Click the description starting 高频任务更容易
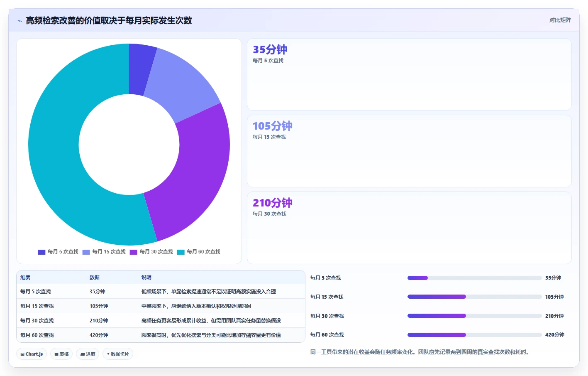588x376 pixels. click(211, 321)
